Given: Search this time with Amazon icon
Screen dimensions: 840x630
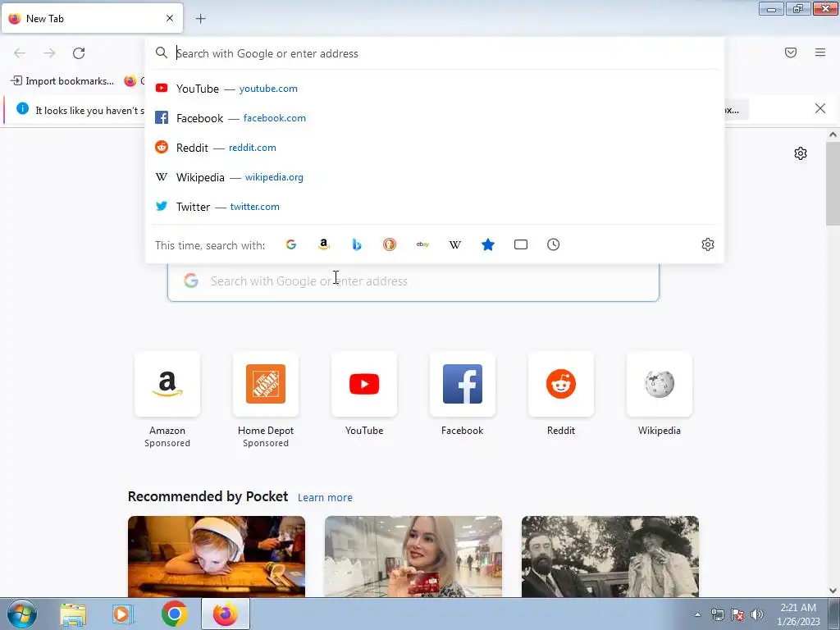Looking at the screenshot, I should tap(323, 244).
